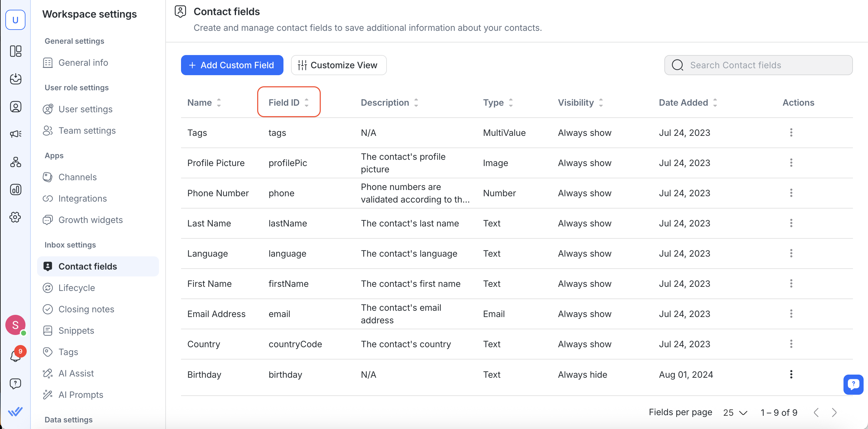
Task: Open actions menu for Phone Number row
Action: (791, 193)
